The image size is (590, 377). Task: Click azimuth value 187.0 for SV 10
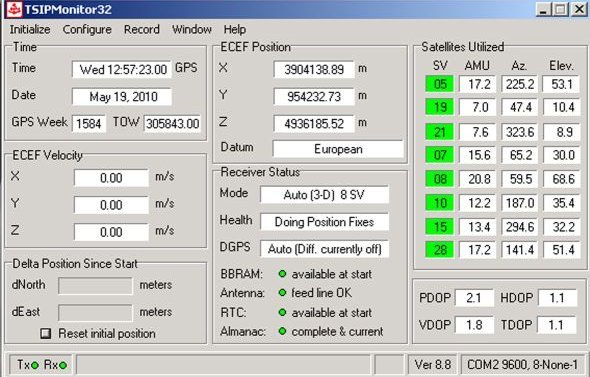[520, 203]
